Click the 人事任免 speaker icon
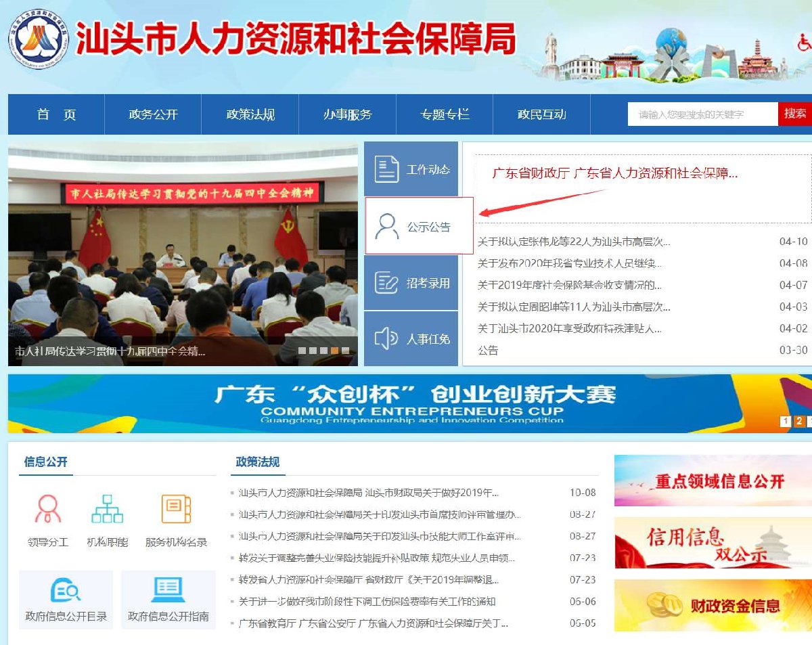The height and width of the screenshot is (645, 812). point(386,338)
